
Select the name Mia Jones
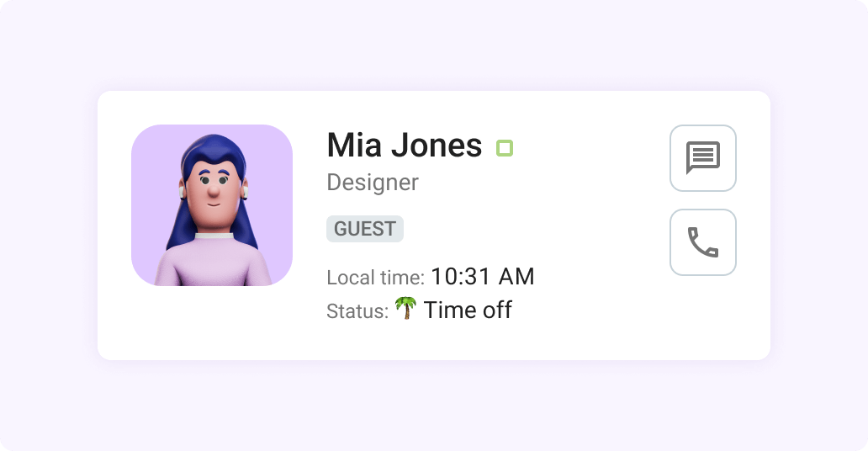404,146
